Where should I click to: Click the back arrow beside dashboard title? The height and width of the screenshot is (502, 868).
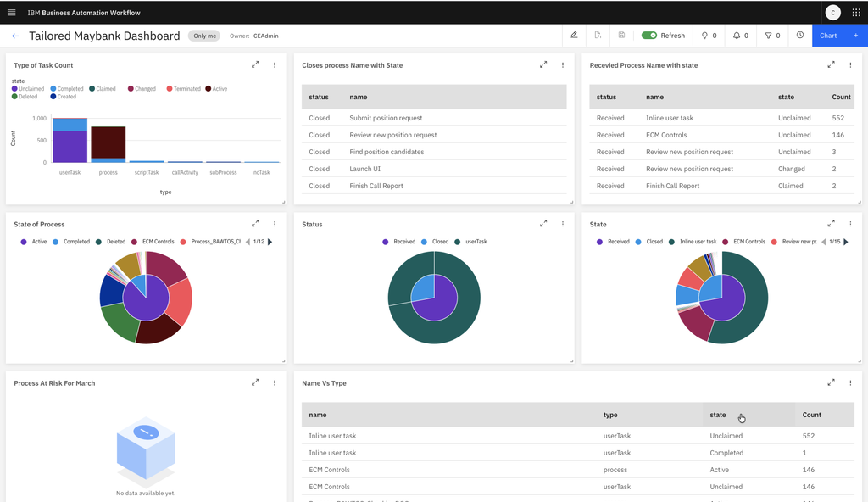(x=15, y=36)
